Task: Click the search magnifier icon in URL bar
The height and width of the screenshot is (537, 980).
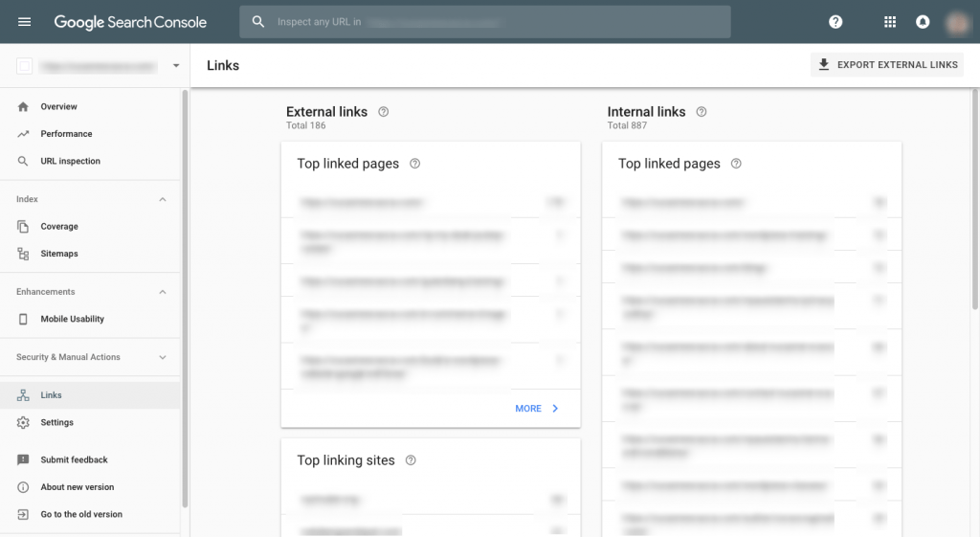Action: [258, 22]
